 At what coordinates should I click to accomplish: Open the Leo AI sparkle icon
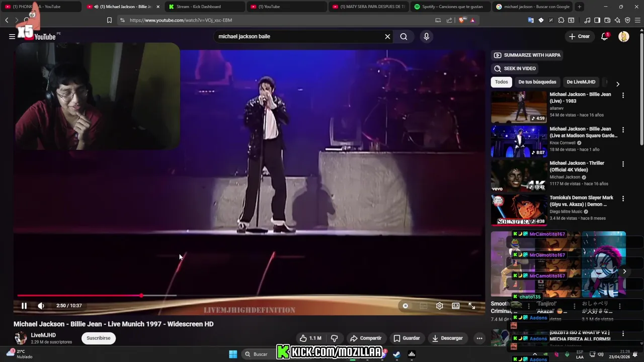tap(617, 20)
